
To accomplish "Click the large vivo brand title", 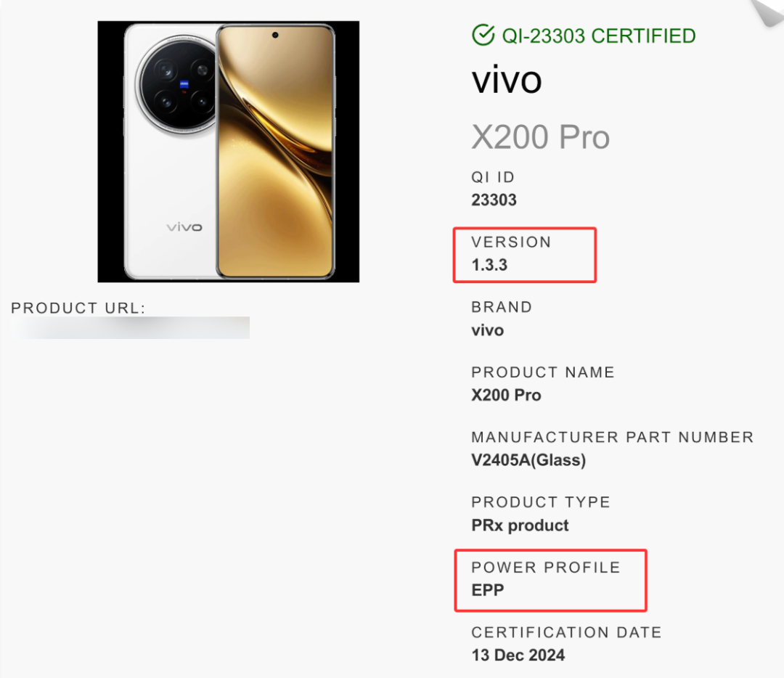I will pyautogui.click(x=507, y=80).
